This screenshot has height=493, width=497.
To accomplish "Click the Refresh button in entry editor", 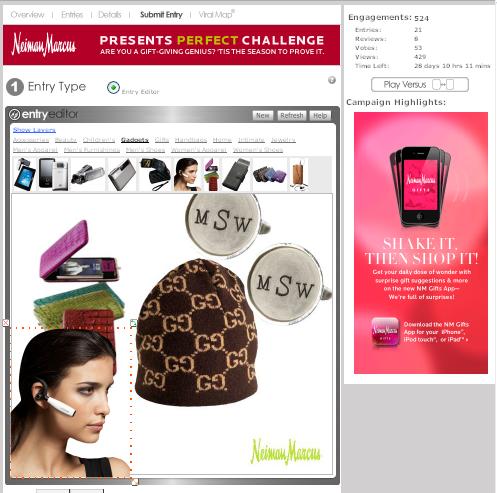I will point(292,115).
